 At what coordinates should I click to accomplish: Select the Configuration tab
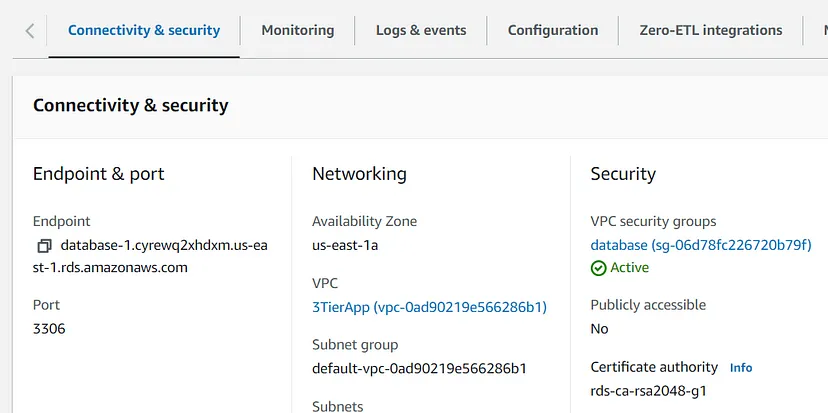[553, 30]
